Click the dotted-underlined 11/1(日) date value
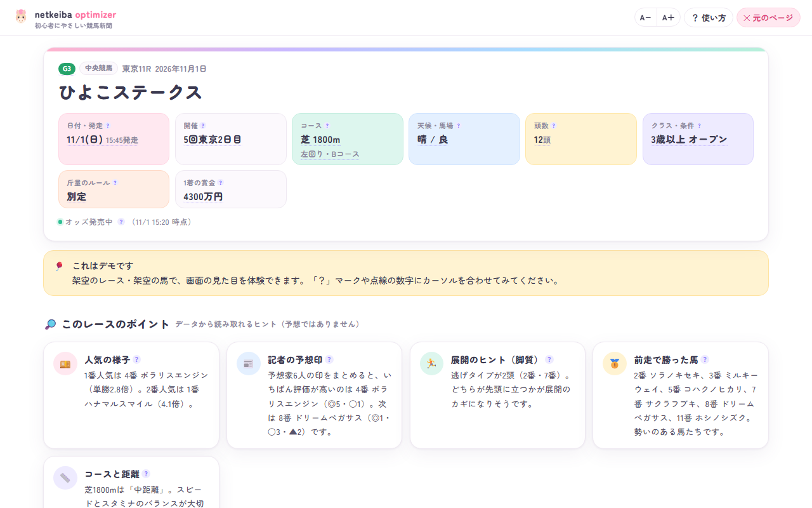 (x=85, y=140)
